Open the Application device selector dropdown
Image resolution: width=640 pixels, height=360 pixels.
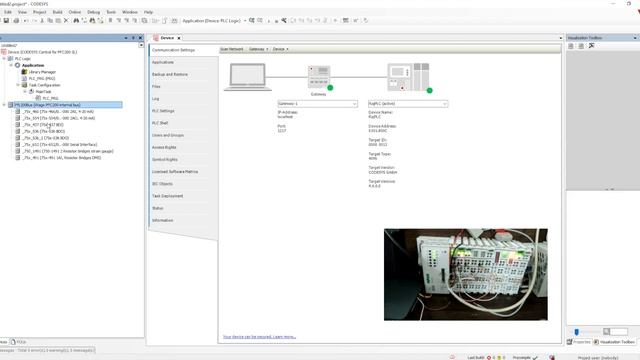click(245, 20)
